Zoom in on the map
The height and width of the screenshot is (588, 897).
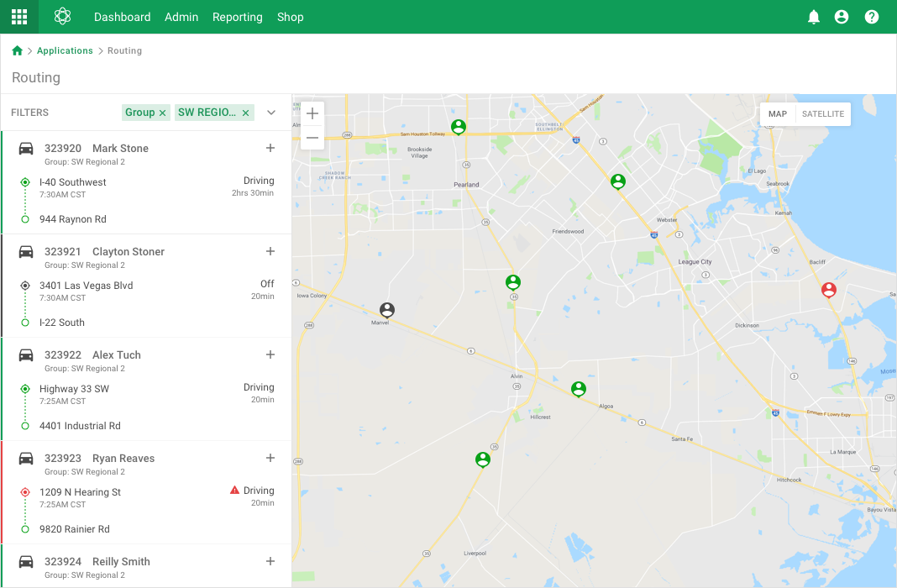pyautogui.click(x=312, y=114)
